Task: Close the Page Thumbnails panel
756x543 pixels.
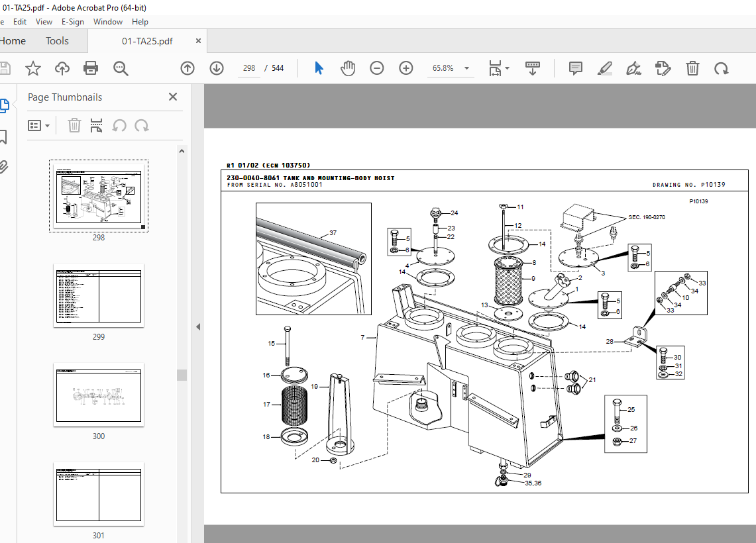Action: [173, 97]
